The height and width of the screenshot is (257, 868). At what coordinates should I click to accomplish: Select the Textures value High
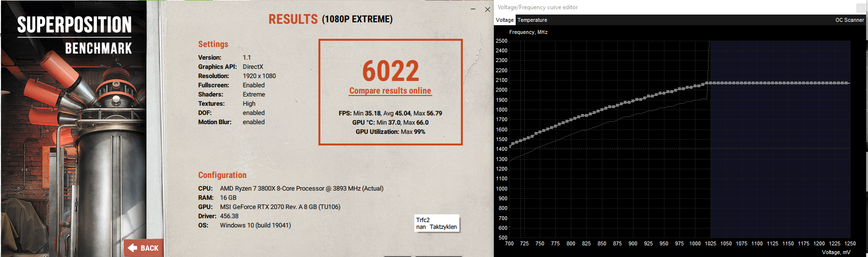249,103
